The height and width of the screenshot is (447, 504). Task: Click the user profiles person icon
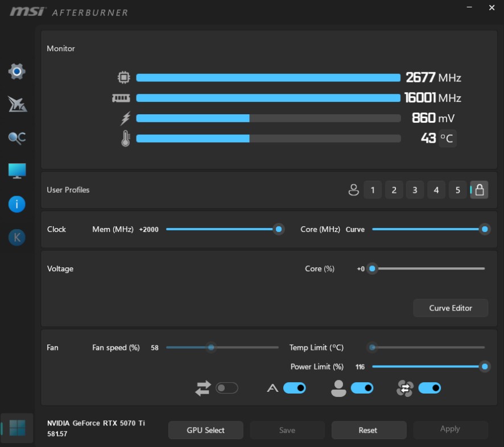pyautogui.click(x=354, y=189)
